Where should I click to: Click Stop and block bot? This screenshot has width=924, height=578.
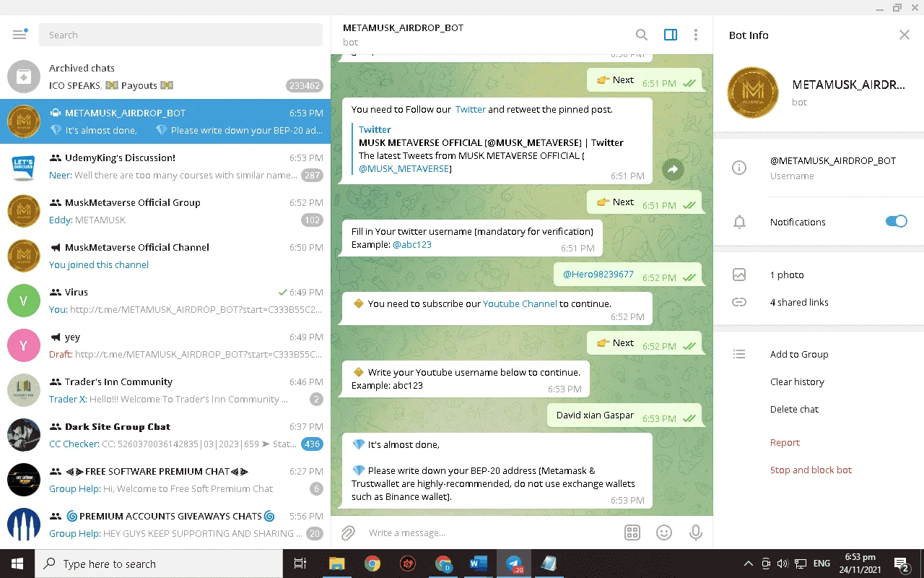tap(811, 470)
